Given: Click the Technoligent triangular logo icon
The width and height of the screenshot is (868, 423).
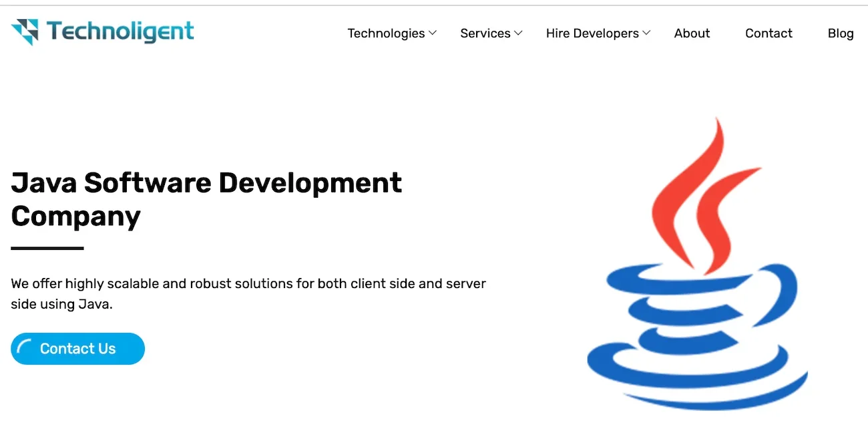Looking at the screenshot, I should 25,31.
